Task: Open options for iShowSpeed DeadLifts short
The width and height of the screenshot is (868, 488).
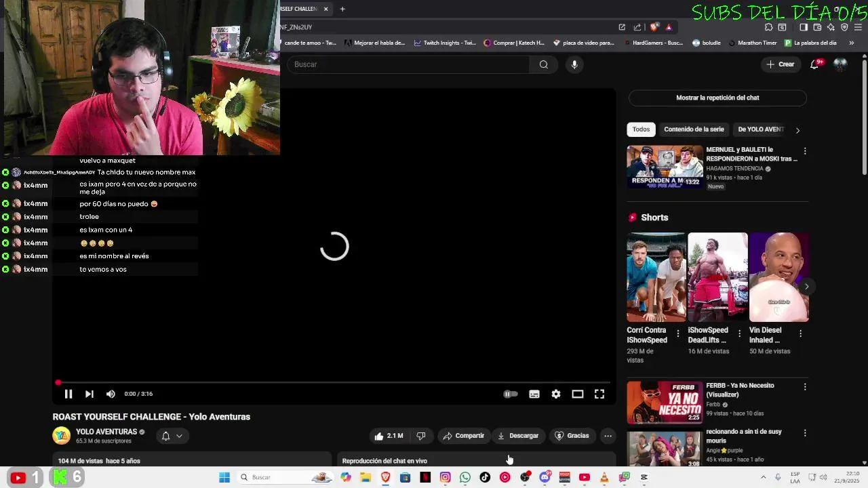Action: point(739,333)
